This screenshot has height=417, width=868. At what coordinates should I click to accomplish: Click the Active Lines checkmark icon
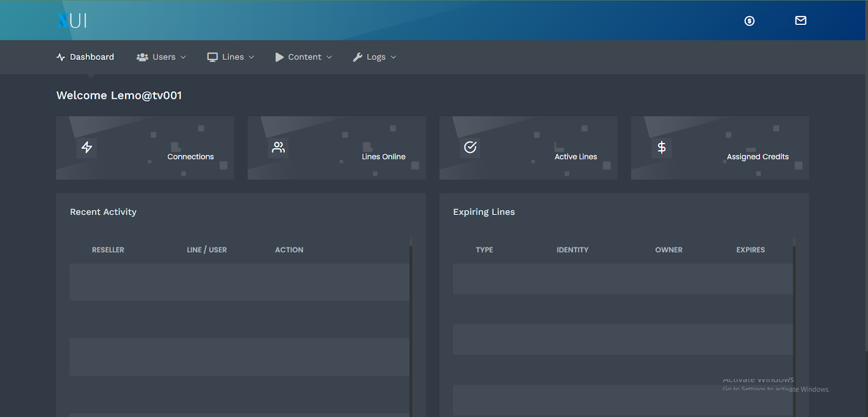pos(470,147)
